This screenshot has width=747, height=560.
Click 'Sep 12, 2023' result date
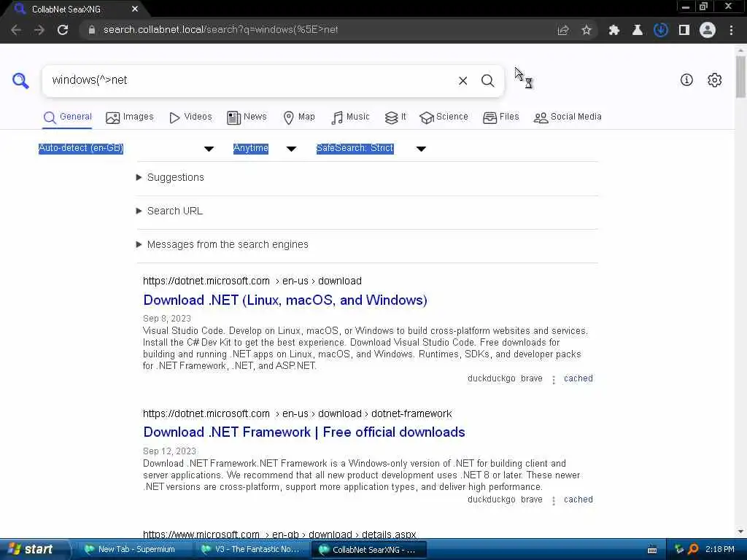tap(169, 451)
